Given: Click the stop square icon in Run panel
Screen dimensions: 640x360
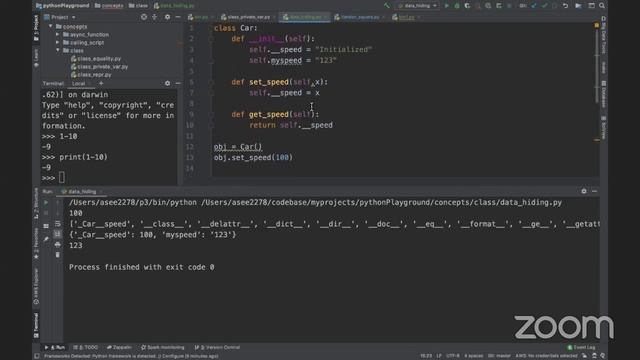Looking at the screenshot, I should tap(46, 213).
